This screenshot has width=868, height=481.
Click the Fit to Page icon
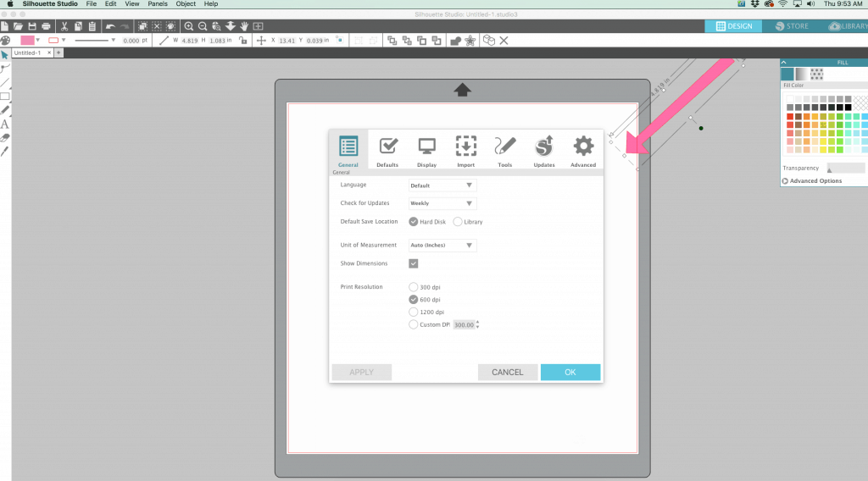pos(258,26)
